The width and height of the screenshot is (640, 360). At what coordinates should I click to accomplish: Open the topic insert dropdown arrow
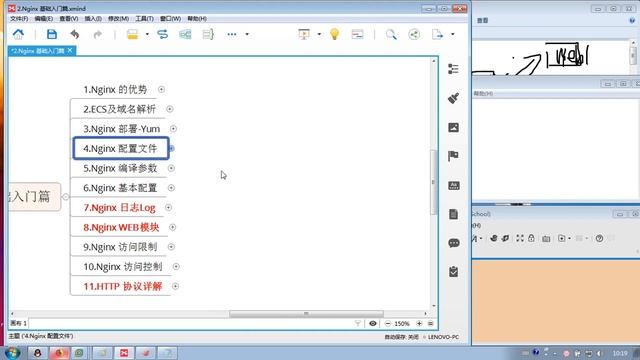[147, 34]
